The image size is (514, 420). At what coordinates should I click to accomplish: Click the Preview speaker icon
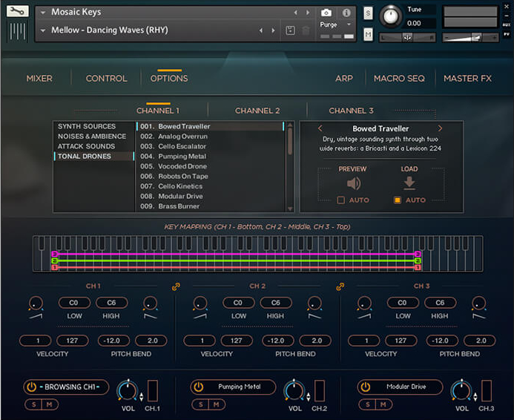click(x=353, y=183)
